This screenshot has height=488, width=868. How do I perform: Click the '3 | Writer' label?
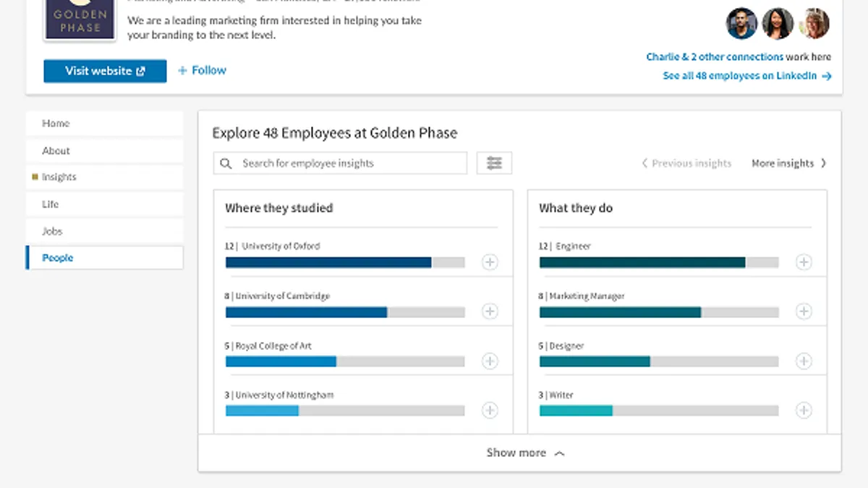click(556, 395)
